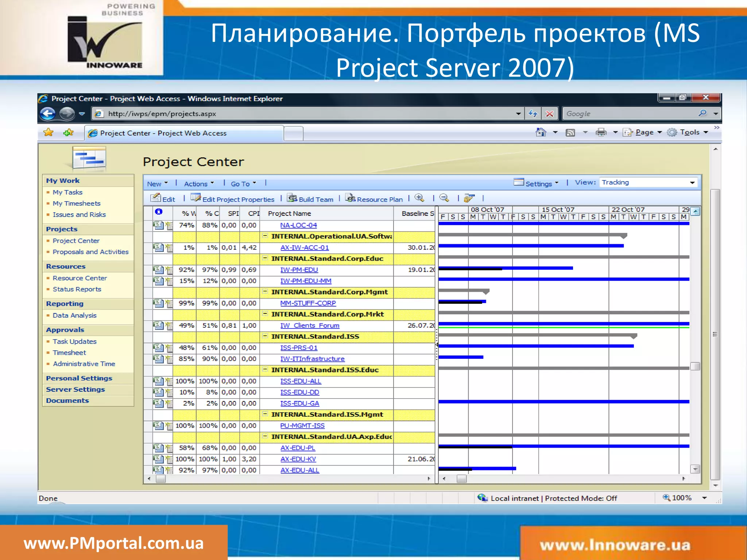Image resolution: width=747 pixels, height=560 pixels.
Task: Click the empty new tab button
Action: click(294, 133)
